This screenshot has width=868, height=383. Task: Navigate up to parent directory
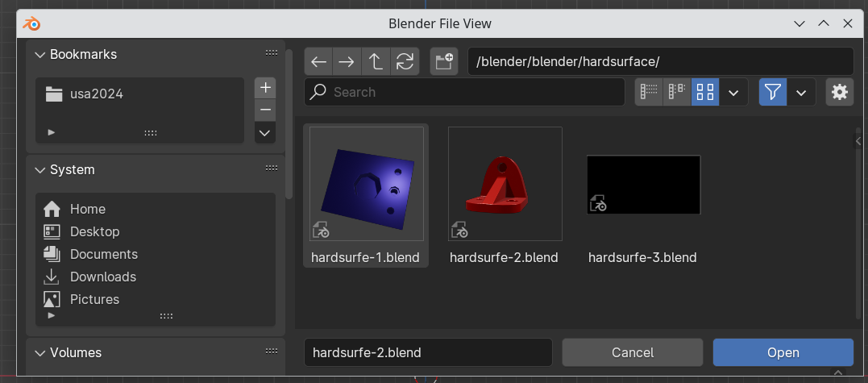[x=376, y=61]
